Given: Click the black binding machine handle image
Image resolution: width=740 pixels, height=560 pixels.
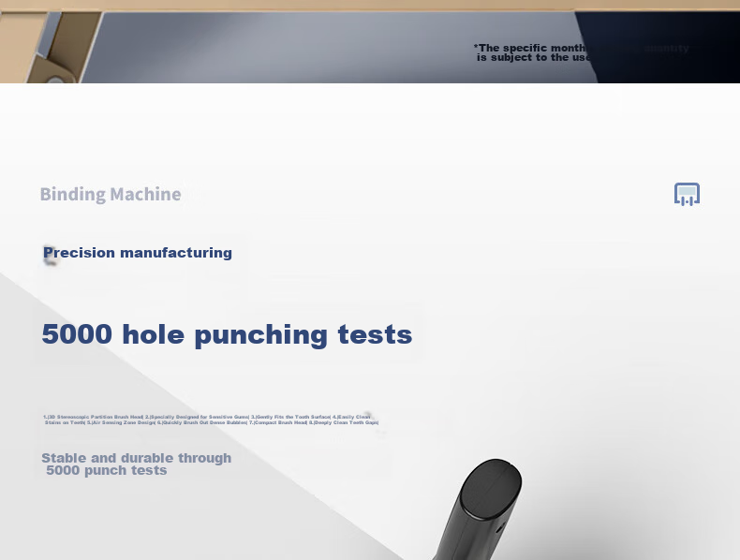Looking at the screenshot, I should pos(479,509).
